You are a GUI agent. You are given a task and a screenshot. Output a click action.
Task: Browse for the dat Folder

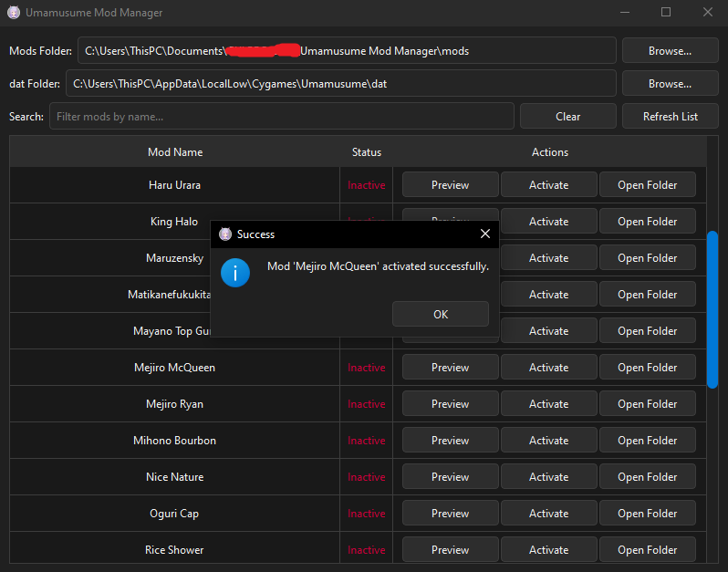point(670,84)
